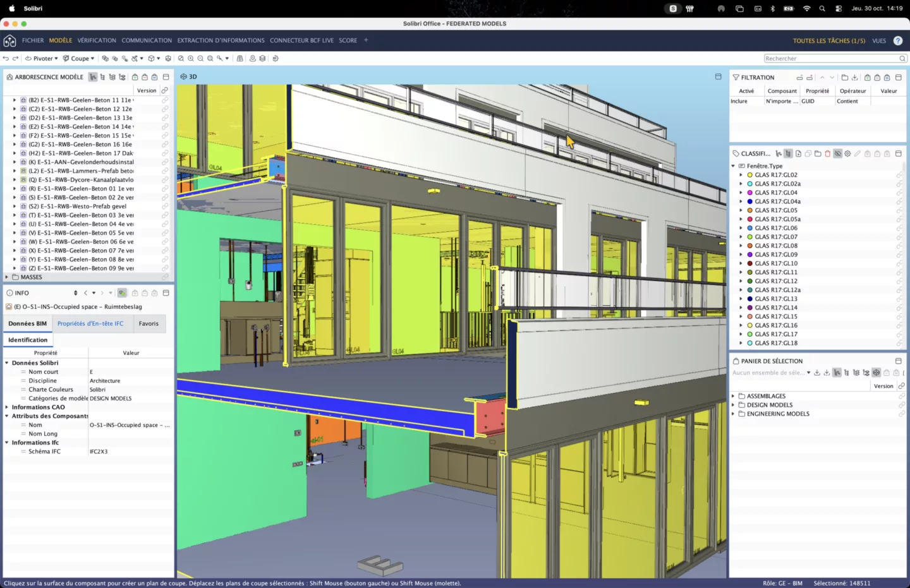Toggle highlighted hierarchy view button in Arborescence Modèle
The width and height of the screenshot is (910, 588).
[93, 77]
